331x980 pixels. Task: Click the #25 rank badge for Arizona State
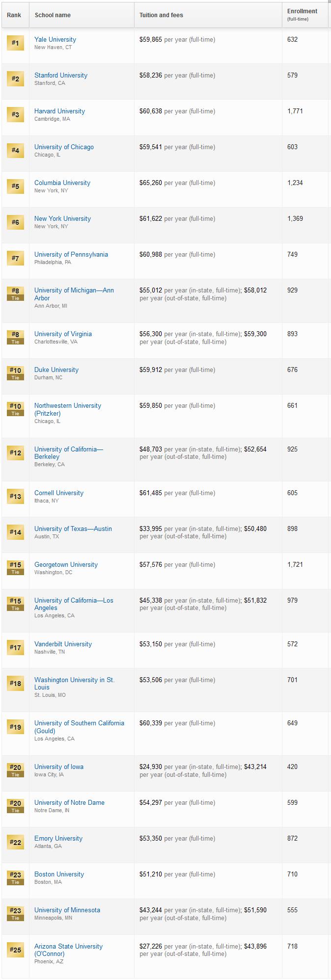[x=15, y=950]
